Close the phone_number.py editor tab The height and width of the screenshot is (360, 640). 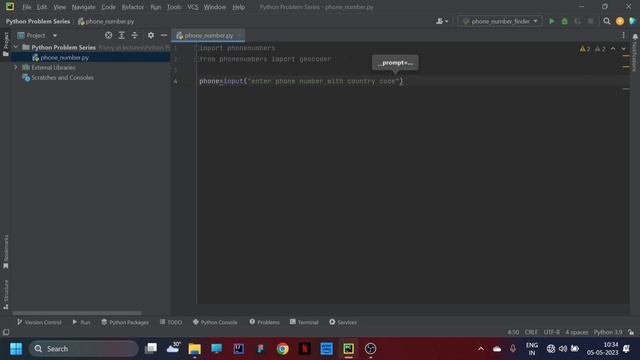pyautogui.click(x=239, y=36)
